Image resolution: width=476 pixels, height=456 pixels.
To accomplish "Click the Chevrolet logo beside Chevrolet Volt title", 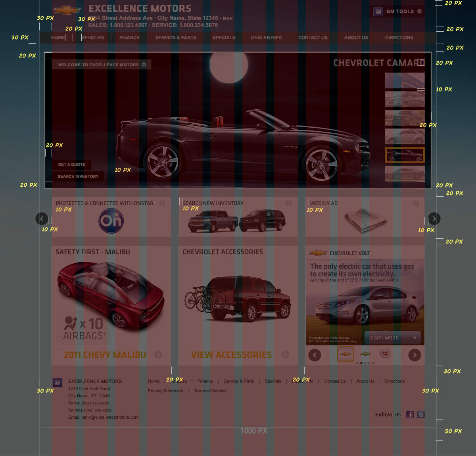I will (x=318, y=253).
